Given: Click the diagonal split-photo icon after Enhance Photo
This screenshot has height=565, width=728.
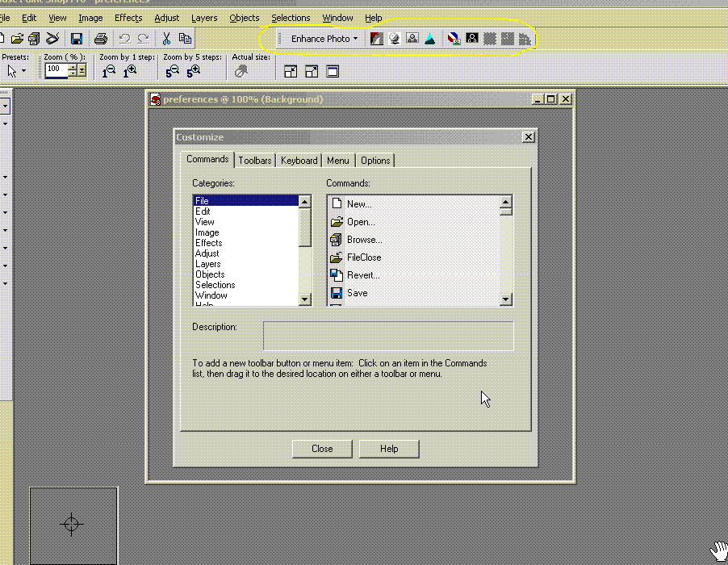Looking at the screenshot, I should (377, 39).
